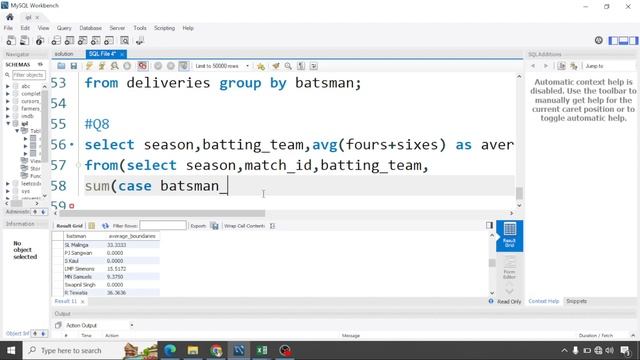Screen dimensions: 640x360
Task: Expand the imdb schema
Action: [x=8, y=116]
